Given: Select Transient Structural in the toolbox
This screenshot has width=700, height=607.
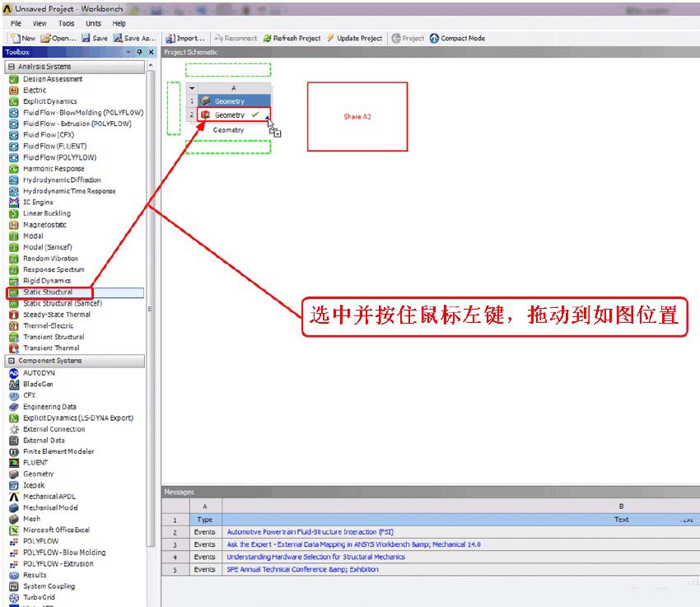Looking at the screenshot, I should tap(54, 337).
